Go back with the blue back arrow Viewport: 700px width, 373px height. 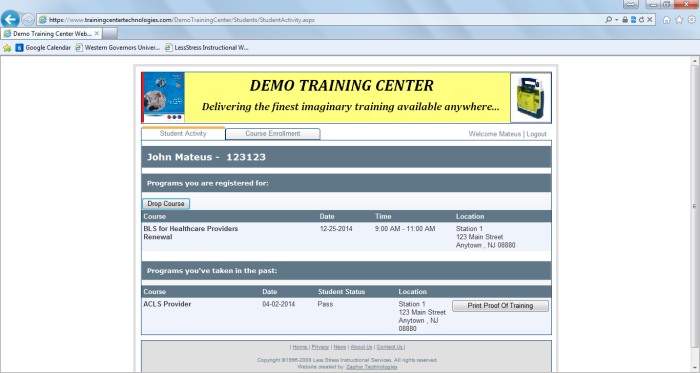10,19
